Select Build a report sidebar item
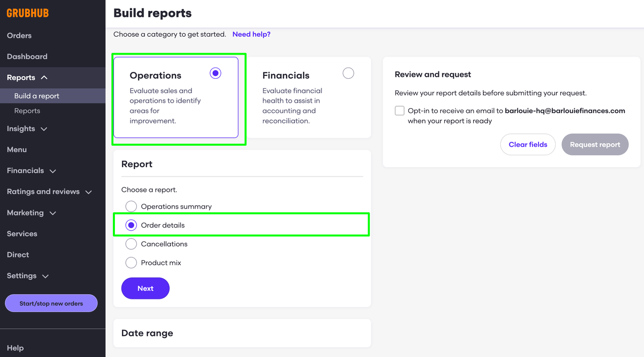The image size is (644, 357). [x=53, y=96]
